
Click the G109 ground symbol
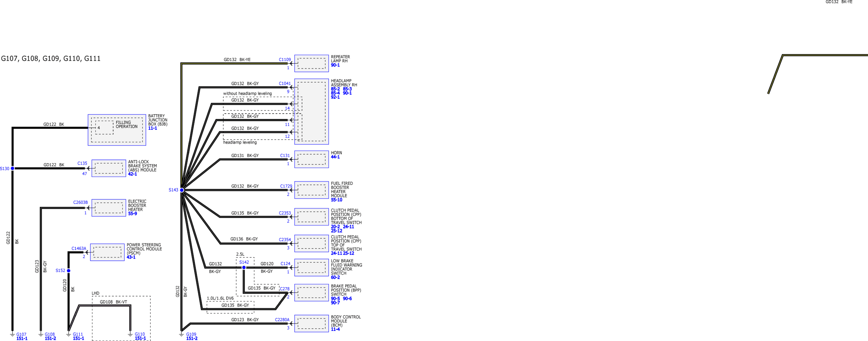181,334
